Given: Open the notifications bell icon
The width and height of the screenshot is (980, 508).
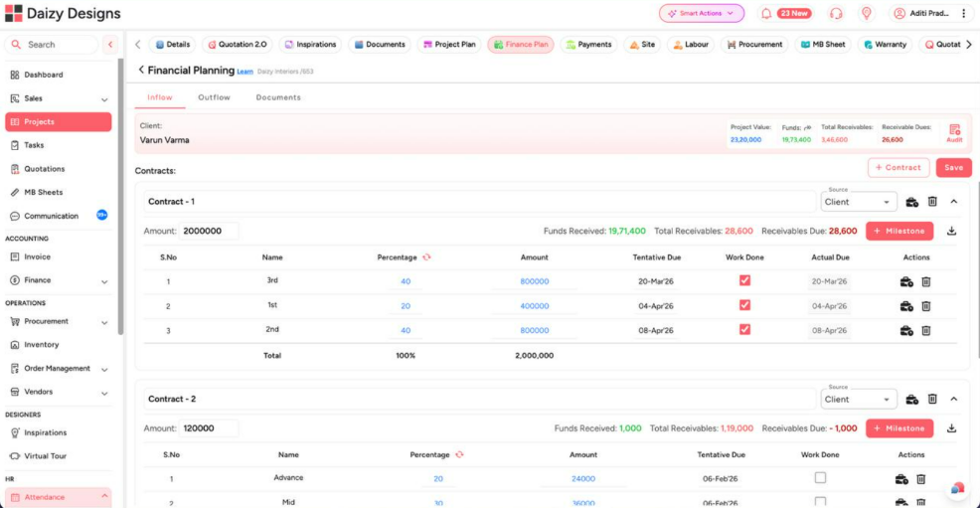Looking at the screenshot, I should 765,13.
